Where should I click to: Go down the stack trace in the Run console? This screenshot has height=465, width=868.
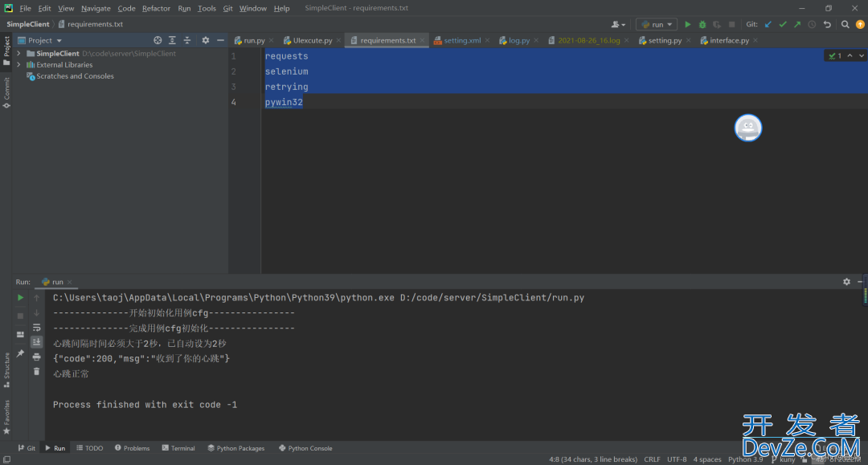[36, 312]
